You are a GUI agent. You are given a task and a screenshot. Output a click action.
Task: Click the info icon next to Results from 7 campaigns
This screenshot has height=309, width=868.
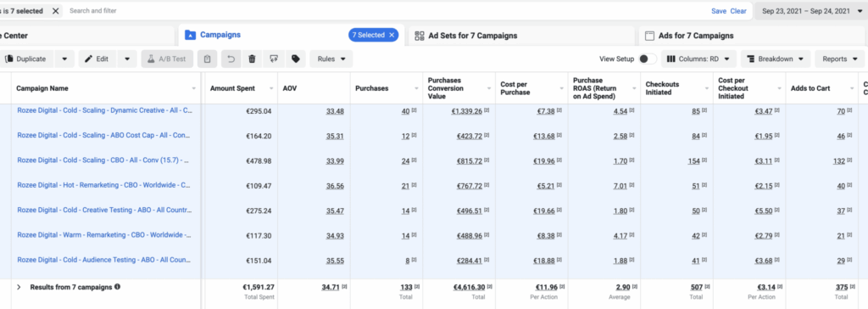[x=117, y=287]
